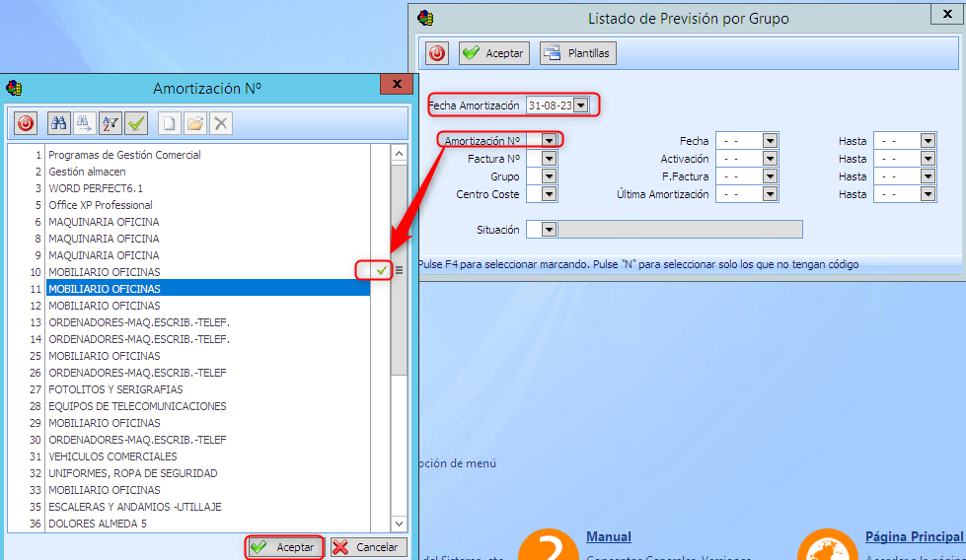Viewport: 966px width, 560px height.
Task: Click red power icon in Listado de Previsión toolbar
Action: pyautogui.click(x=437, y=53)
